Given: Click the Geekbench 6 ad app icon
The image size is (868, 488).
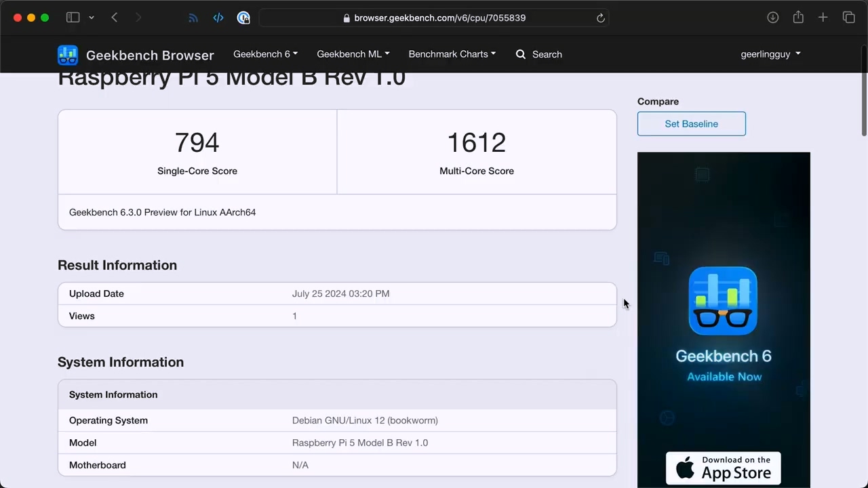Looking at the screenshot, I should click(723, 301).
